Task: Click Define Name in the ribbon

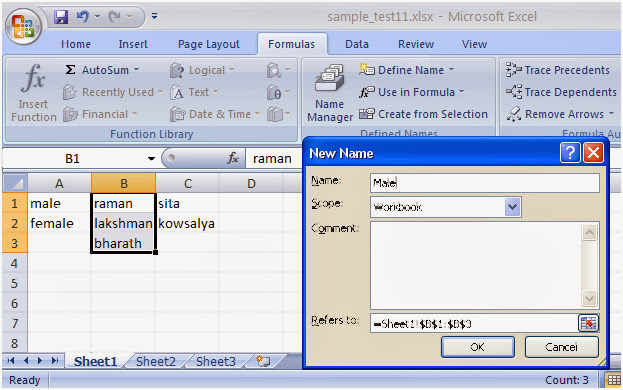Action: tap(406, 70)
